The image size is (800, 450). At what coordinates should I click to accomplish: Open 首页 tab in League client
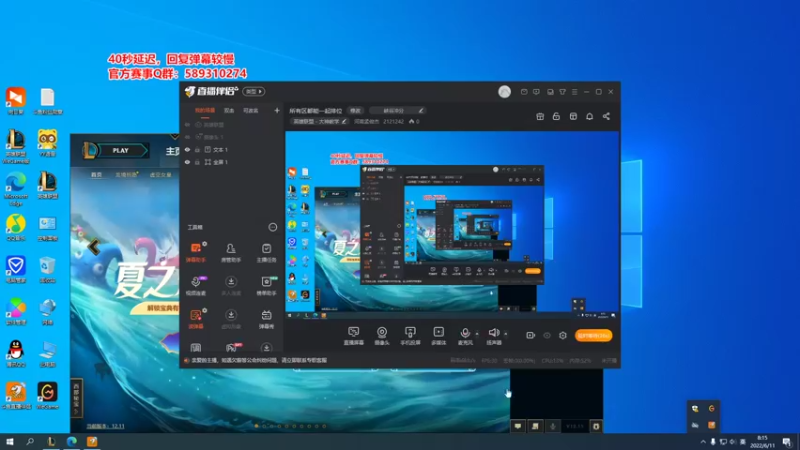tap(96, 174)
